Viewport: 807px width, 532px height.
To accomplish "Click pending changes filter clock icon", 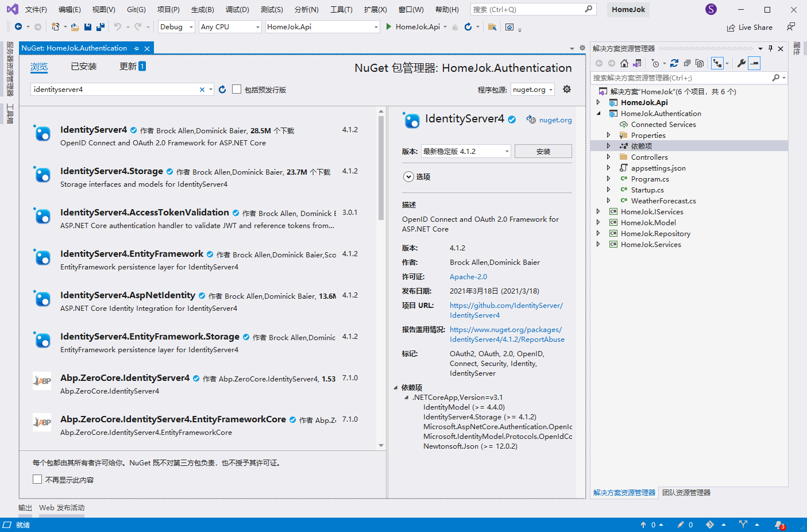I will (655, 63).
